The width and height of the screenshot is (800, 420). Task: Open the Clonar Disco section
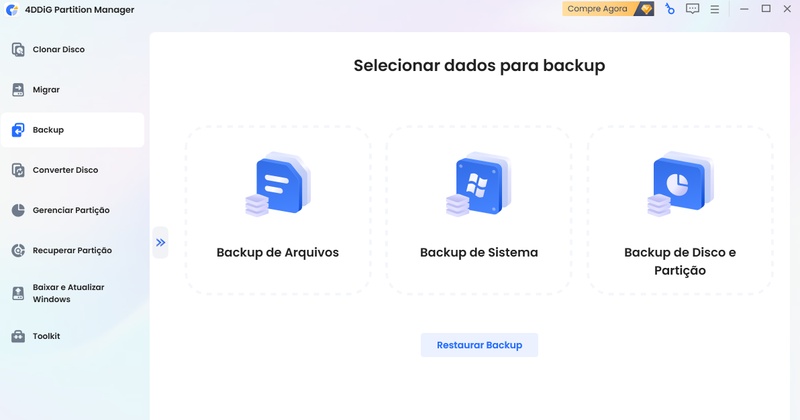coord(72,50)
